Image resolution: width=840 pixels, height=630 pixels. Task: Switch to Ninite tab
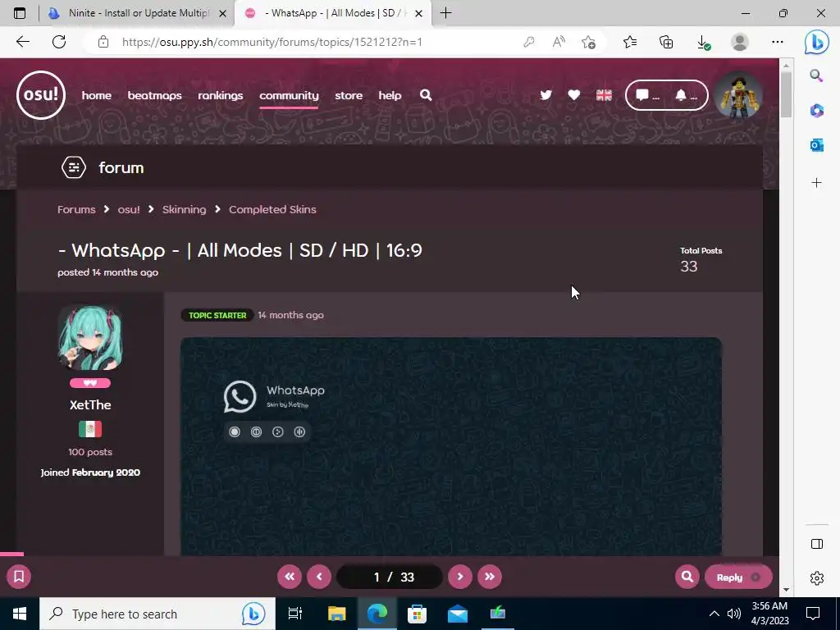137,13
